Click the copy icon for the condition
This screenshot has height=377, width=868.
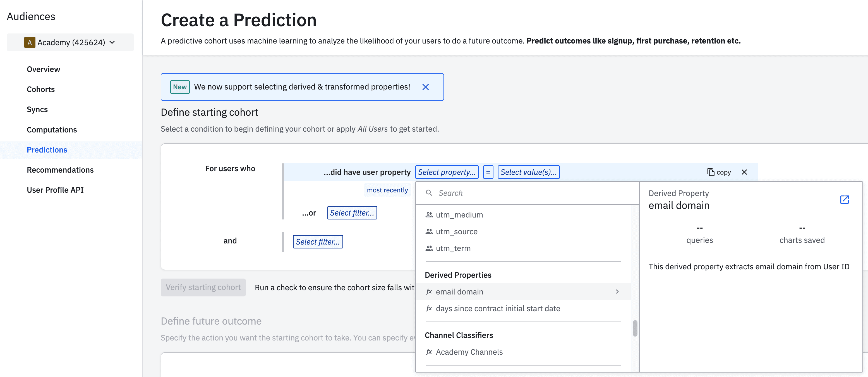point(711,172)
